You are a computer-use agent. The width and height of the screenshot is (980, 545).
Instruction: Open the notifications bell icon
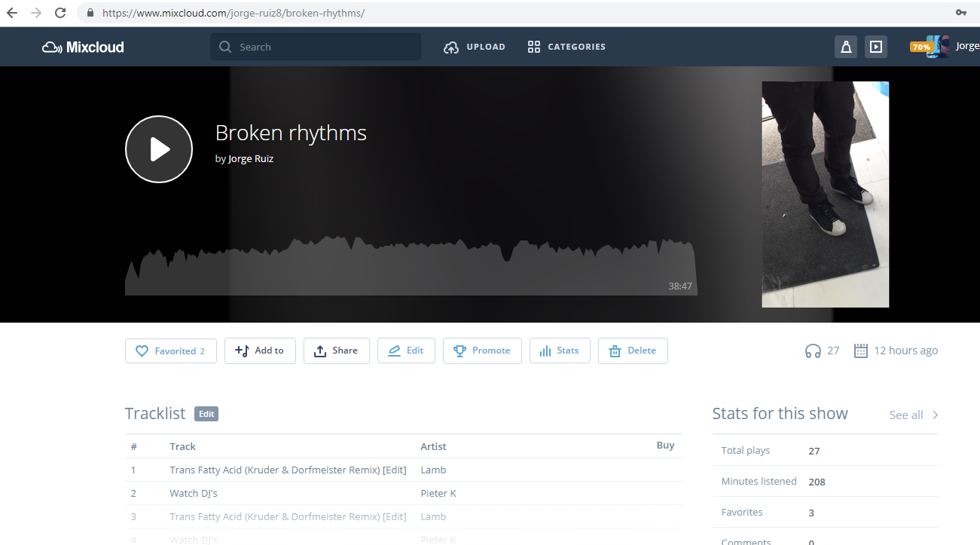[846, 47]
